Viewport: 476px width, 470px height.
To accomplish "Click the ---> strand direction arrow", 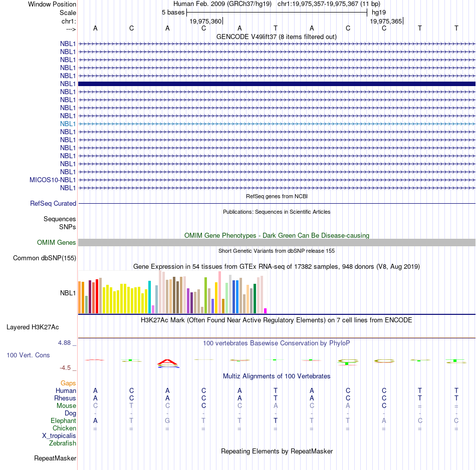I will pos(71,29).
